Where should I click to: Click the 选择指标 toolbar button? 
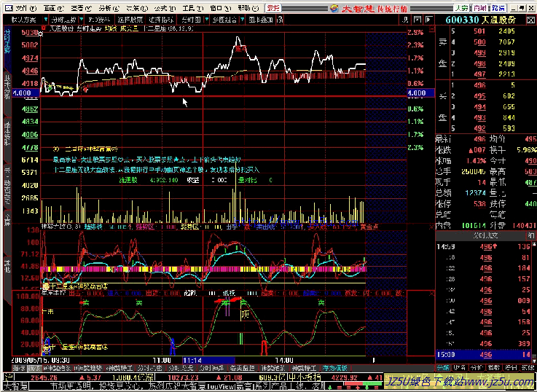click(x=161, y=20)
